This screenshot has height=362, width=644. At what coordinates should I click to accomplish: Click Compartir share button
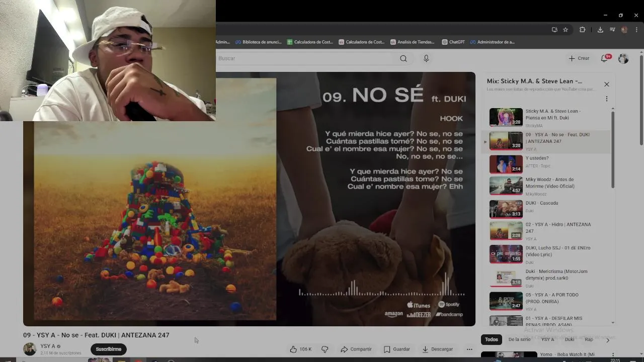click(x=356, y=349)
